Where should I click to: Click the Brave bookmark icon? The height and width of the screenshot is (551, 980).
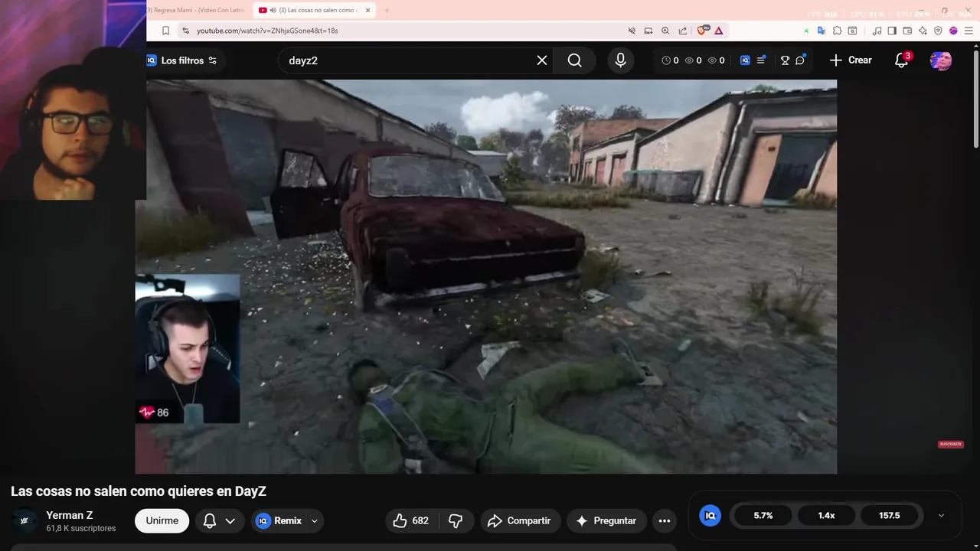(165, 31)
